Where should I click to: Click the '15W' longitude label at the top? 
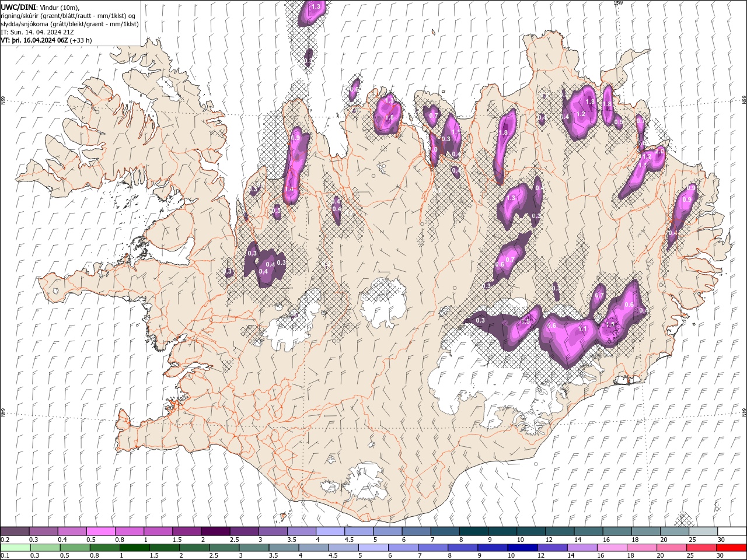[618, 3]
